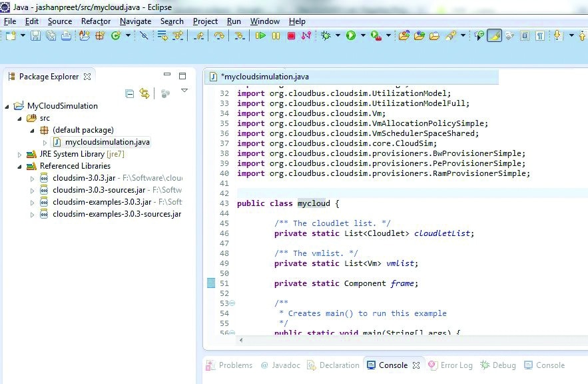The width and height of the screenshot is (588, 384).
Task: Click the Save icon in the toolbar
Action: point(35,36)
